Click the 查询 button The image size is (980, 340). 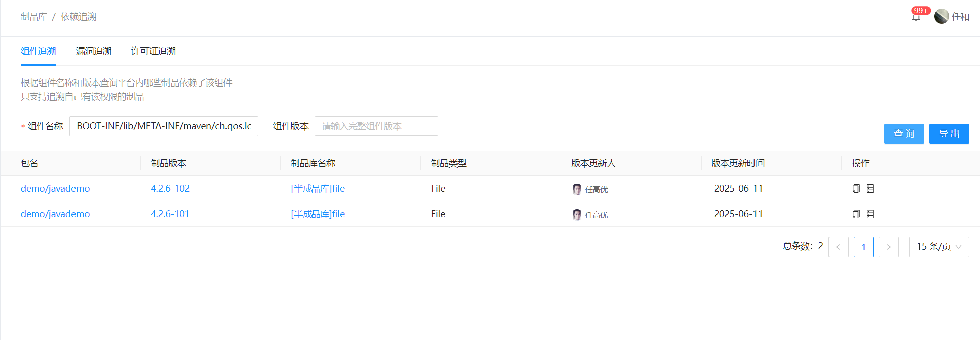click(903, 134)
